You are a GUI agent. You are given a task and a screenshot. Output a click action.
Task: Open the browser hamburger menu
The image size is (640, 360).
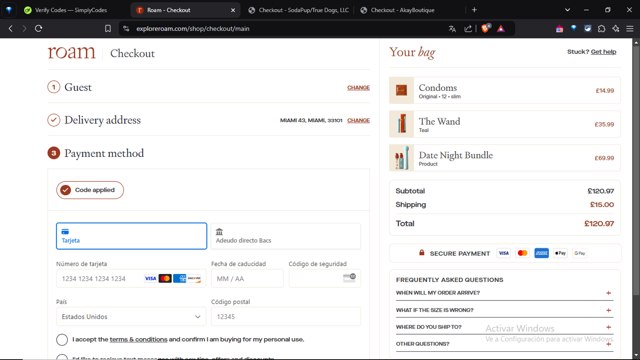(x=630, y=29)
